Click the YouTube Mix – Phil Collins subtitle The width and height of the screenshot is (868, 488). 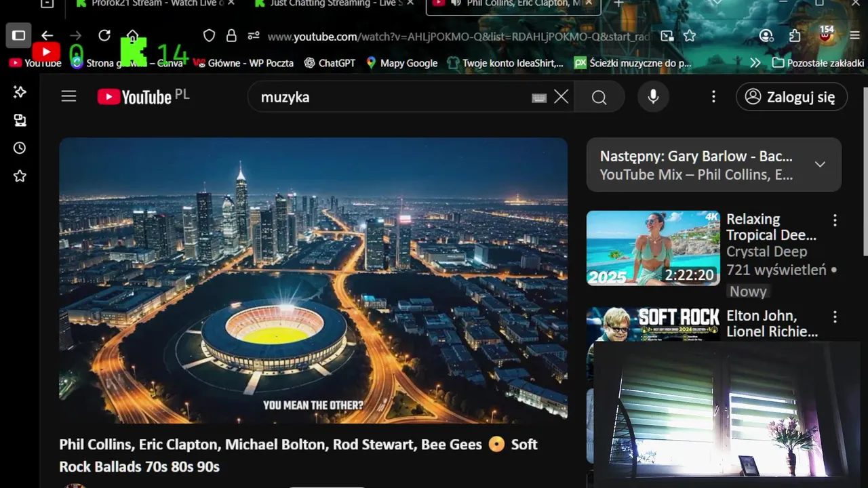[x=696, y=175]
